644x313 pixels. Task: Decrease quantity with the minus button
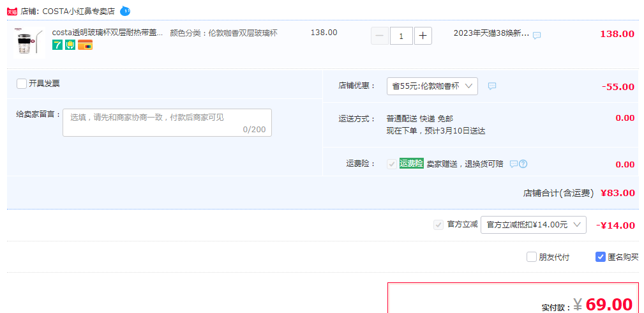380,36
